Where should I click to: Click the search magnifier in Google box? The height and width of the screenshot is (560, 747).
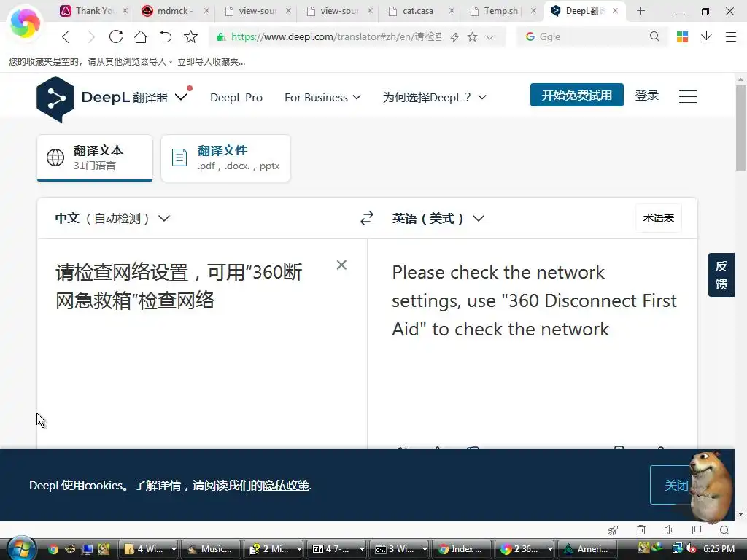pos(654,36)
